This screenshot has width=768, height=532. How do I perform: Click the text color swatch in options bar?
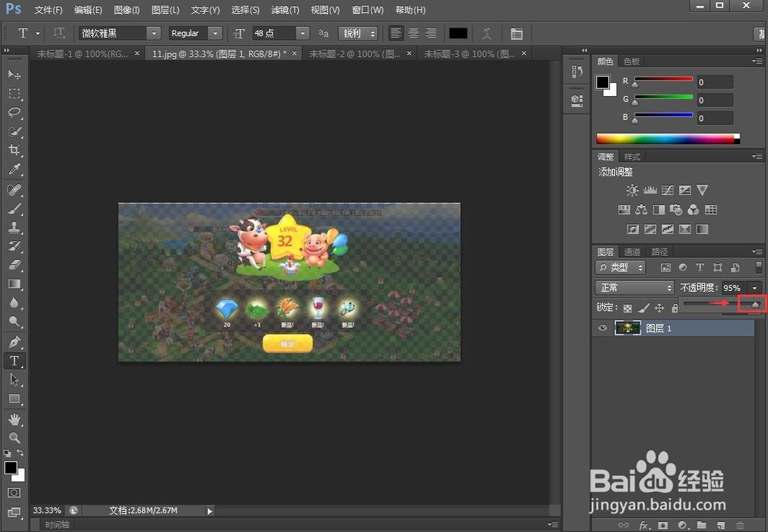(x=458, y=33)
